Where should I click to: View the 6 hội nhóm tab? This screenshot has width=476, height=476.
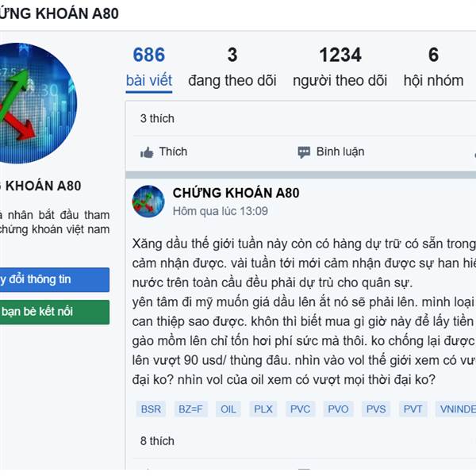433,67
